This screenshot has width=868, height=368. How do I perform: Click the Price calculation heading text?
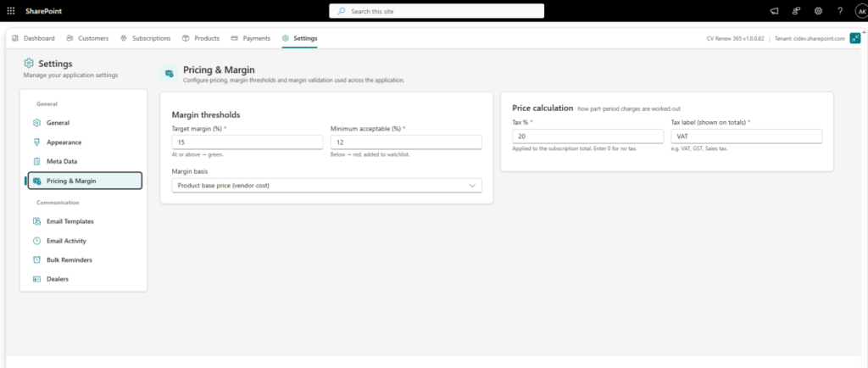tap(542, 109)
